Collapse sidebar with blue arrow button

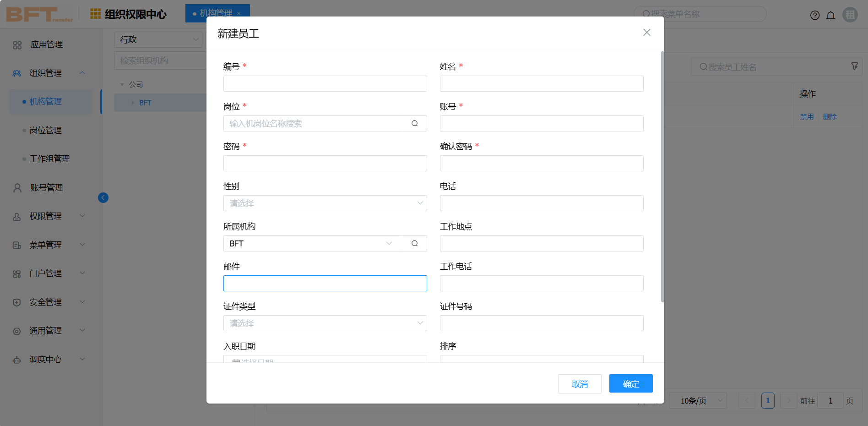click(x=103, y=197)
